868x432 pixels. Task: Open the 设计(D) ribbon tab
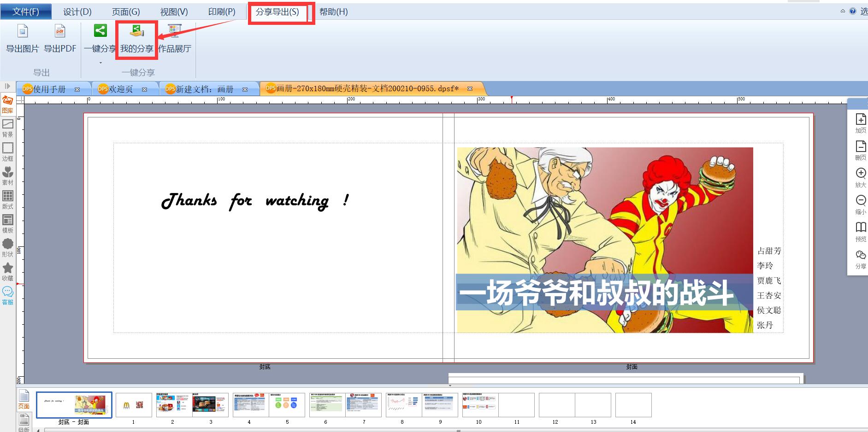[77, 12]
